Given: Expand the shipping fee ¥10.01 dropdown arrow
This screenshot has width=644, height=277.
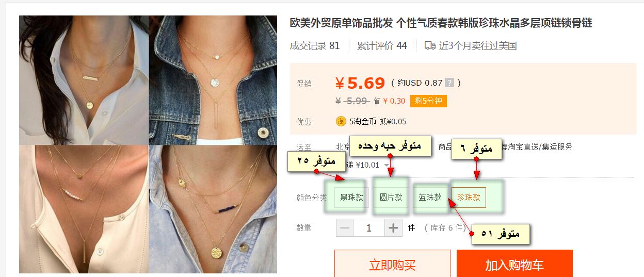Looking at the screenshot, I should [x=387, y=165].
